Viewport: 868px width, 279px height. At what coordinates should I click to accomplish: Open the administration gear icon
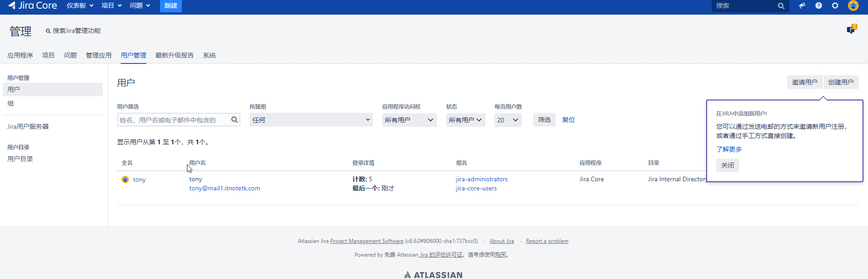coord(835,5)
